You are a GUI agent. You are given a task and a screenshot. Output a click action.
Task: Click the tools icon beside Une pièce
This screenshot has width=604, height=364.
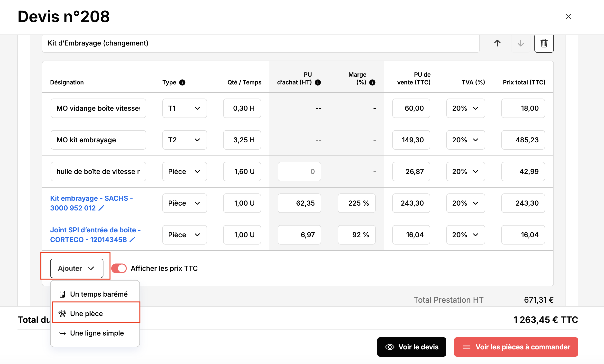62,313
